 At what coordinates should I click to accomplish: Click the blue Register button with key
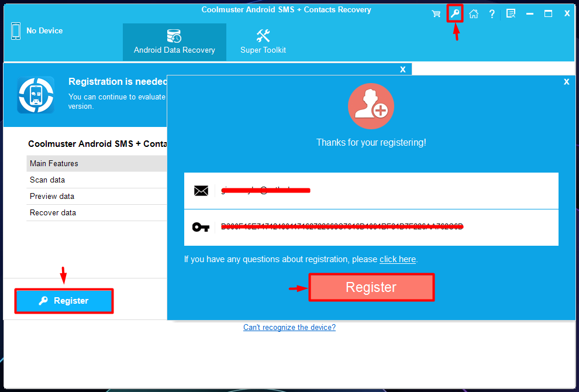[x=64, y=301]
